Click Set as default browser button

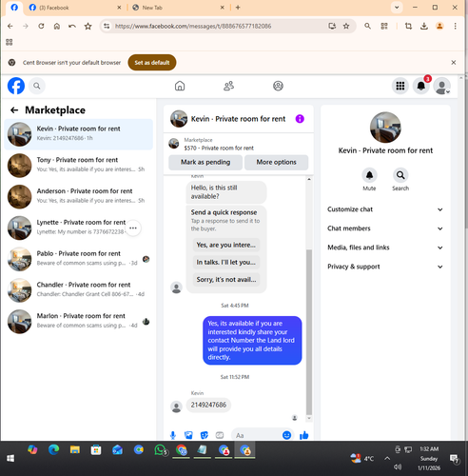152,63
